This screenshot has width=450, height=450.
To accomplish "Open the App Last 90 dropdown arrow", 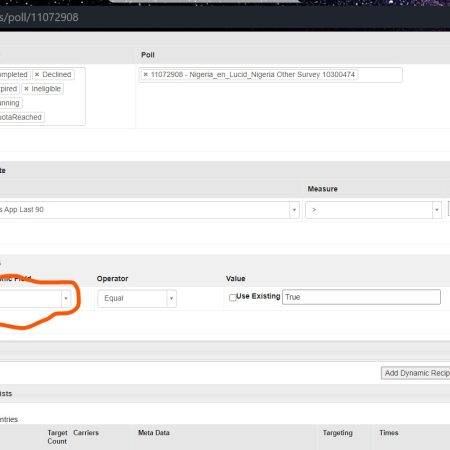I will pos(294,210).
